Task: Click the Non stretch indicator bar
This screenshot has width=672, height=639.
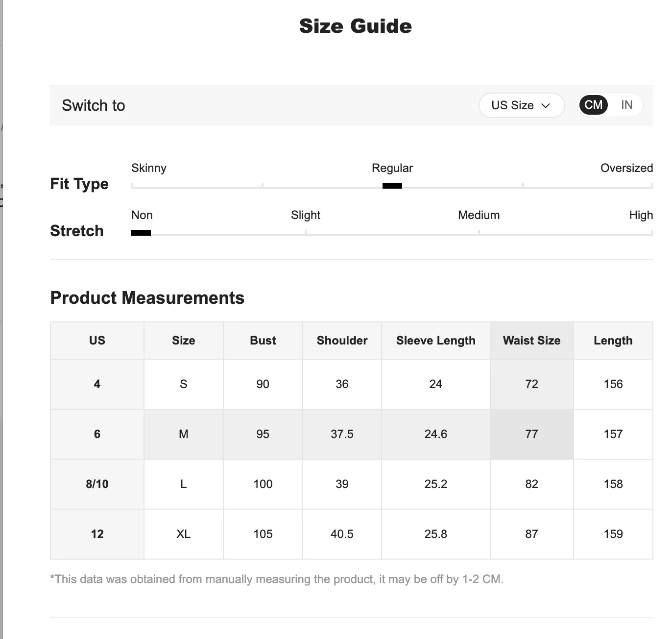Action: 141,233
